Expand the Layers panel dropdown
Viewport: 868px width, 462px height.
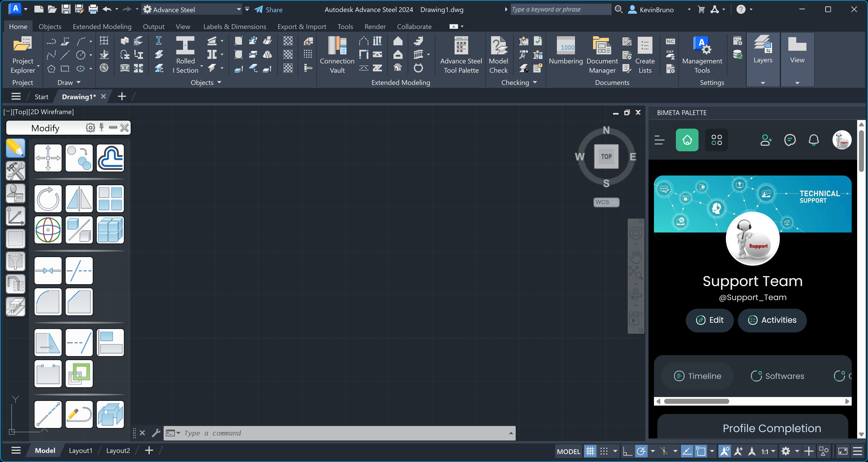tap(763, 83)
